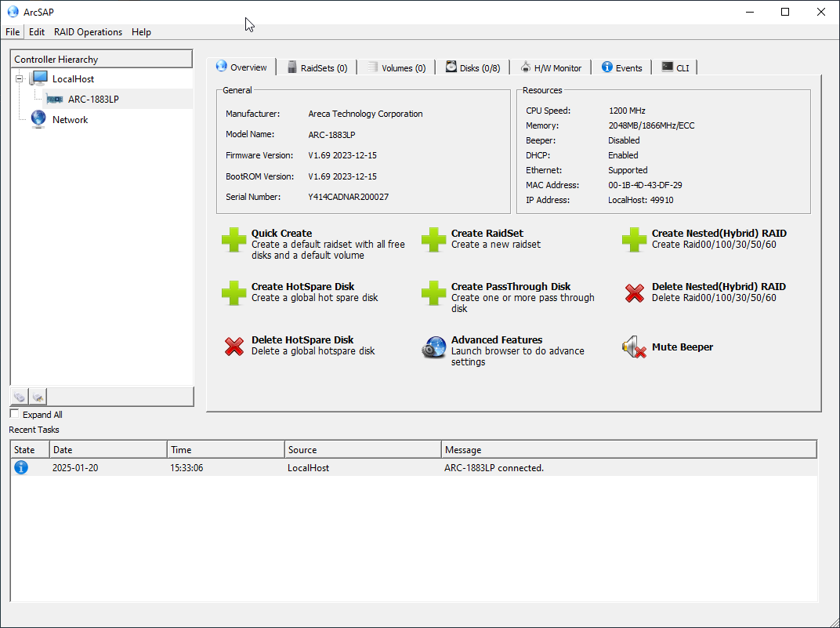Click the first connect button under the hierarchy

click(20, 397)
